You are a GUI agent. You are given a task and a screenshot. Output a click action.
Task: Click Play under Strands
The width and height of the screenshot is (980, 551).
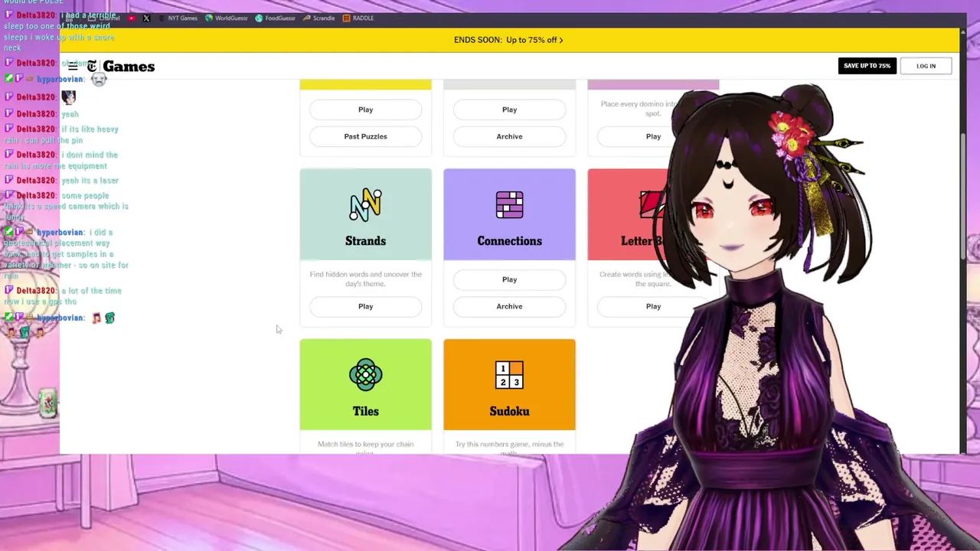coord(365,306)
